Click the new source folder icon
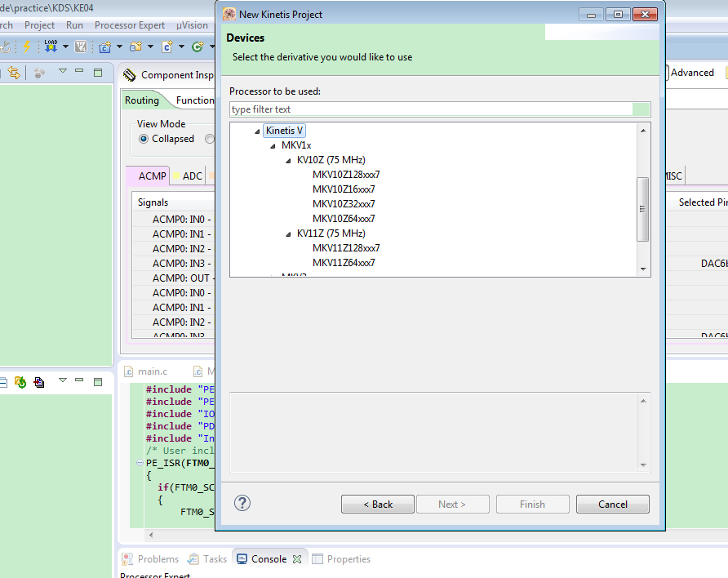 click(135, 47)
